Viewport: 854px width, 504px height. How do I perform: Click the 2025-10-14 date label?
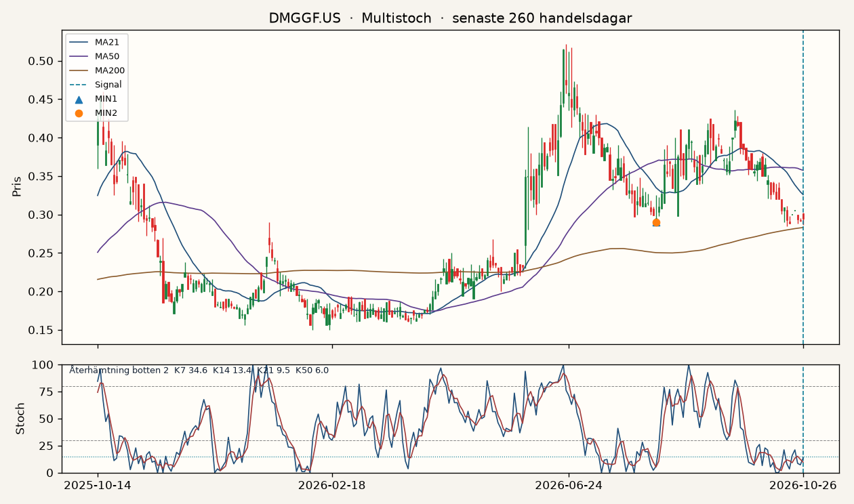tap(98, 485)
